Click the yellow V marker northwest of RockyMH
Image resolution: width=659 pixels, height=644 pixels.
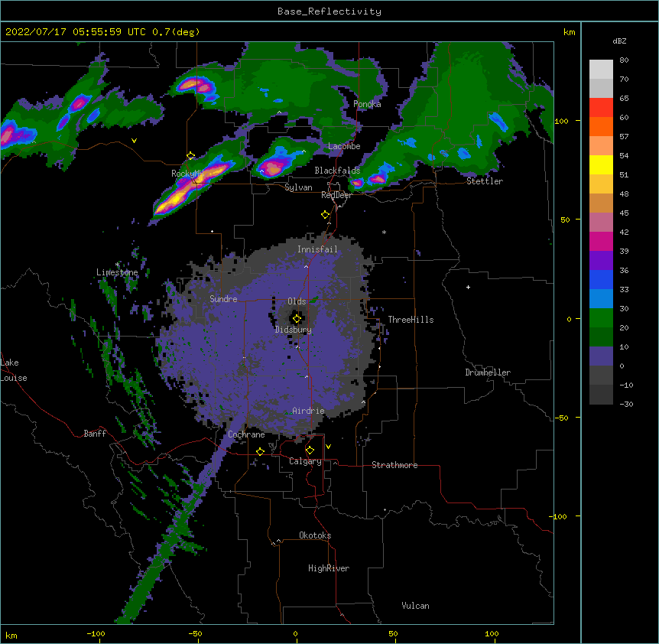tap(134, 141)
